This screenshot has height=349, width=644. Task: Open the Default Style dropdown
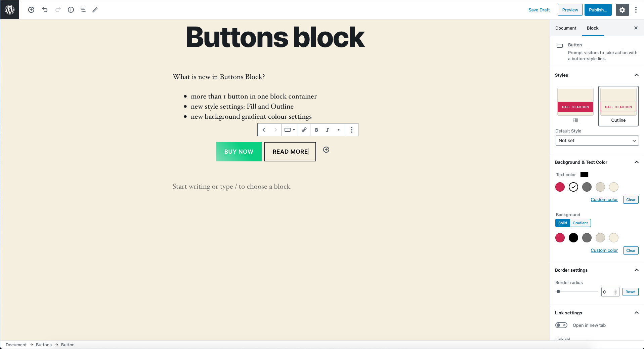coord(597,141)
